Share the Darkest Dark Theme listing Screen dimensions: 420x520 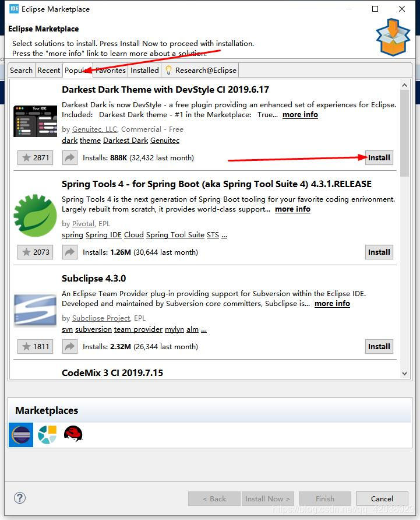coord(70,157)
